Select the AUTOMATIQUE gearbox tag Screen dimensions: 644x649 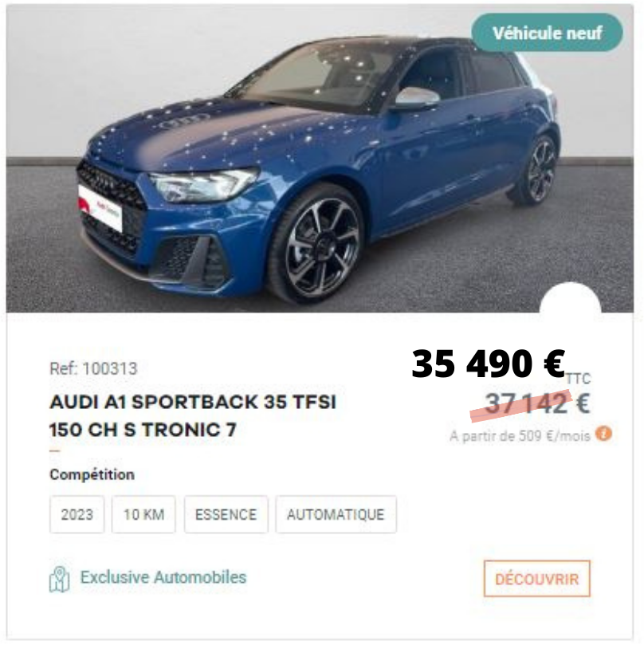pos(336,514)
